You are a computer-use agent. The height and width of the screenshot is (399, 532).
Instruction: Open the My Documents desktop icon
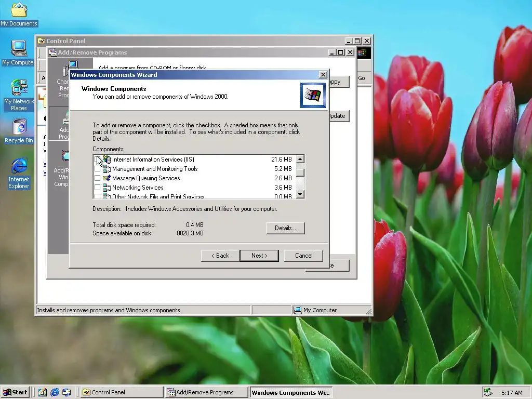tap(19, 14)
